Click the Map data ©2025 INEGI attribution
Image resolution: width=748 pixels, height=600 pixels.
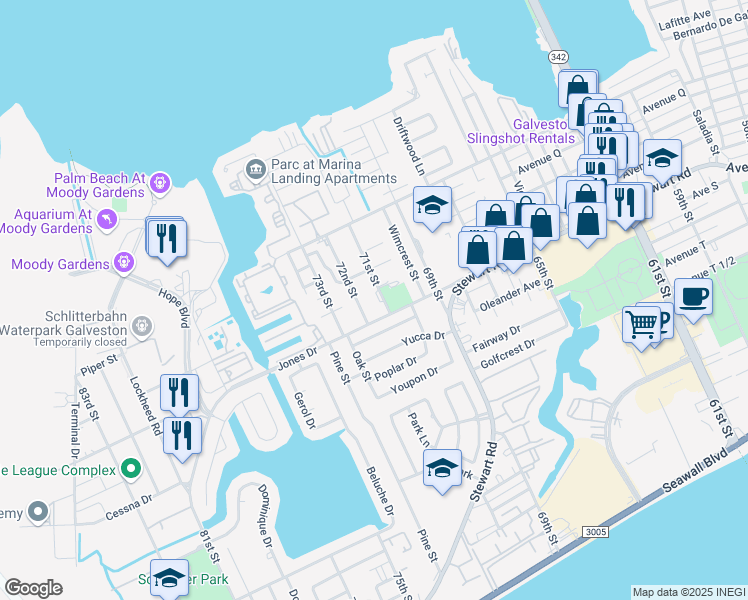click(x=689, y=592)
